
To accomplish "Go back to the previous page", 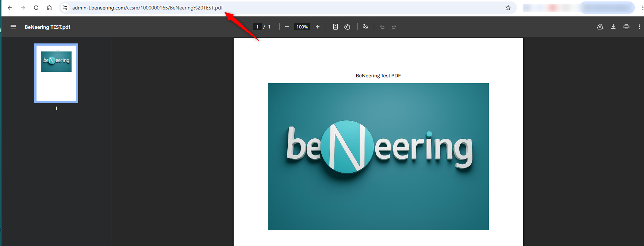I will 10,8.
